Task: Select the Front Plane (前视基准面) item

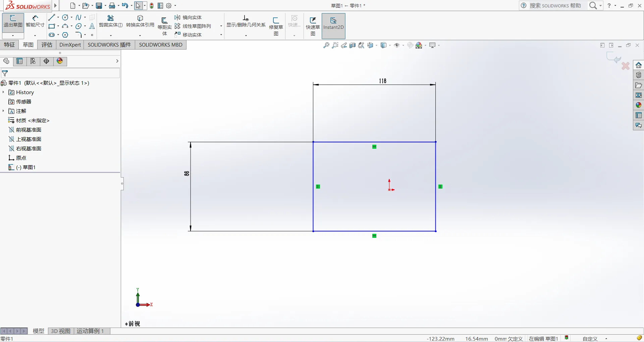Action: coord(29,130)
